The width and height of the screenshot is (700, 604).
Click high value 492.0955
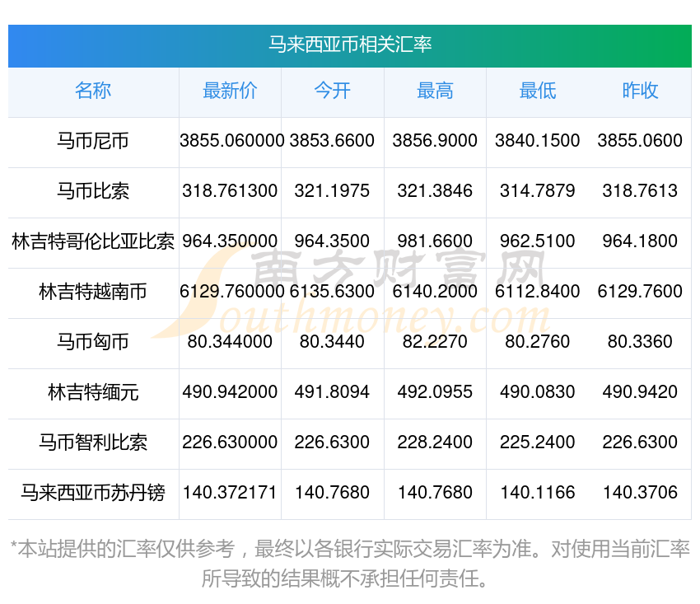435,392
